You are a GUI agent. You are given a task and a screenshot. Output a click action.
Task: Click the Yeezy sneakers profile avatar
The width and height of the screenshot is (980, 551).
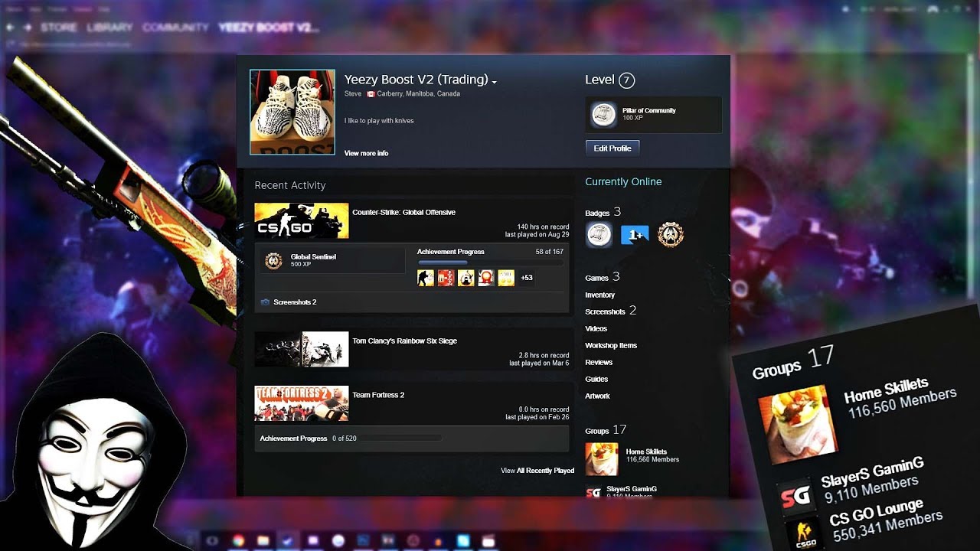[292, 112]
